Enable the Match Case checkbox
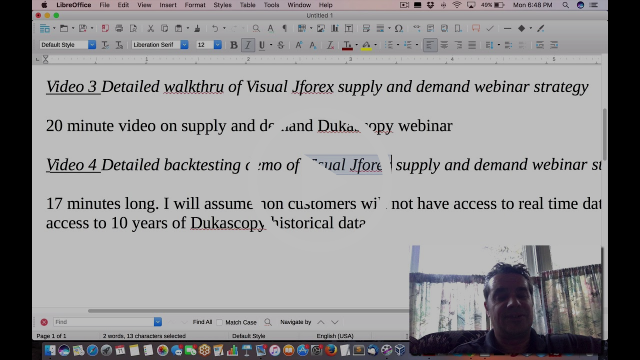640x360 pixels. [x=220, y=322]
